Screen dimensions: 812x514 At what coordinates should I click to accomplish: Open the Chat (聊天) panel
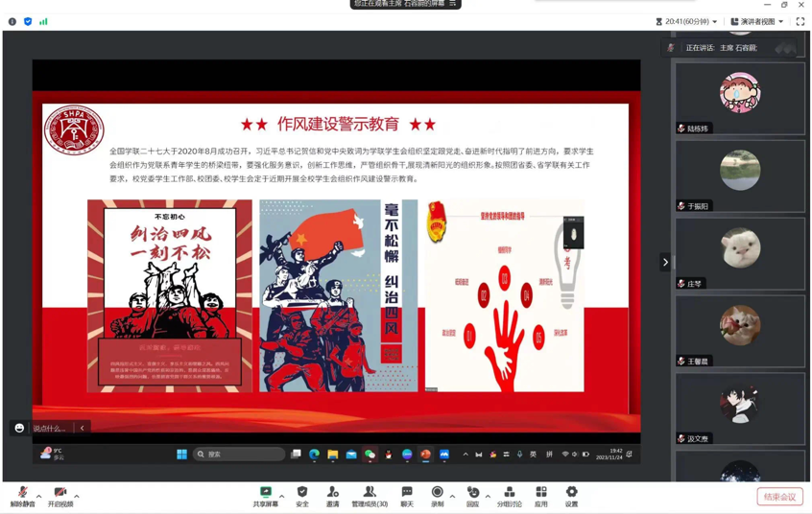(407, 495)
